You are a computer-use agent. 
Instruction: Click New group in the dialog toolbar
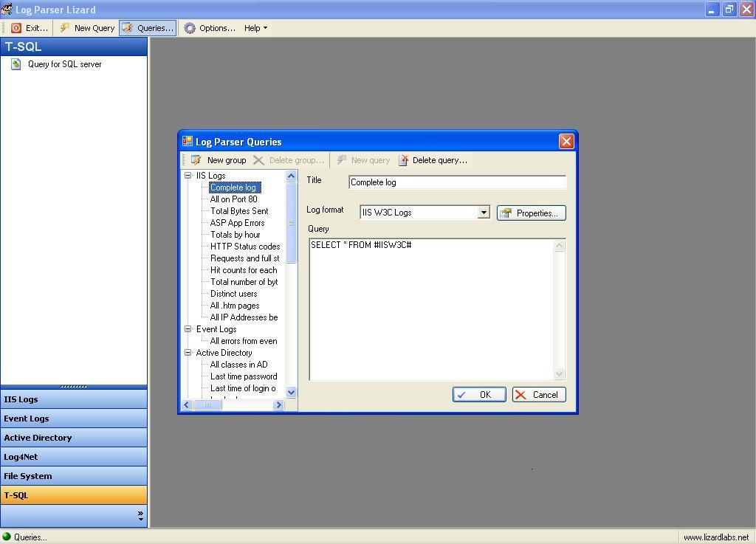(x=219, y=160)
